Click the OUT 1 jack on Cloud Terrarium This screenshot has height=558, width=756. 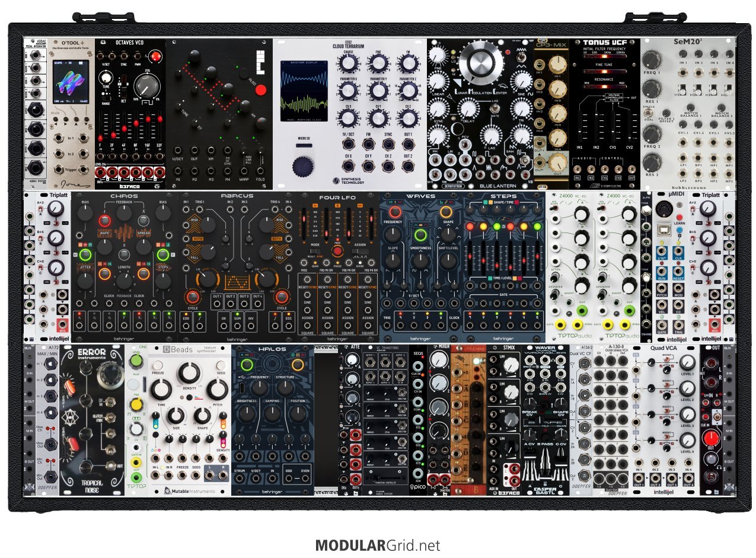(407, 143)
